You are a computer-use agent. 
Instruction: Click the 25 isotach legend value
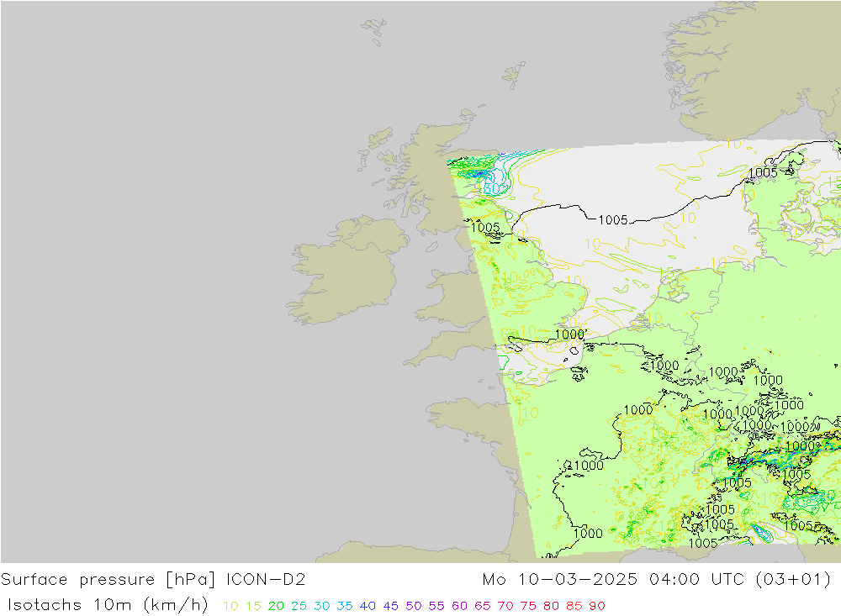[299, 606]
